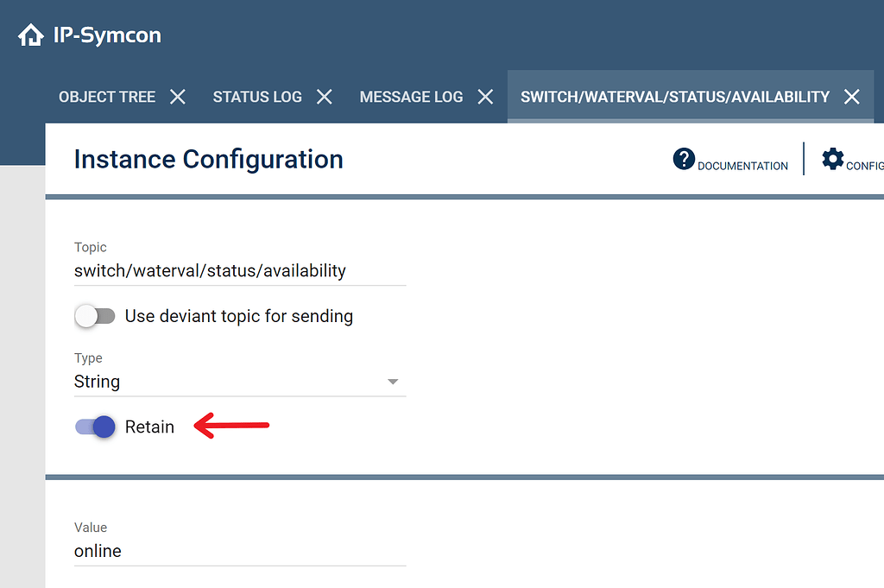The height and width of the screenshot is (588, 884).
Task: Close the Message Log tab
Action: point(486,97)
